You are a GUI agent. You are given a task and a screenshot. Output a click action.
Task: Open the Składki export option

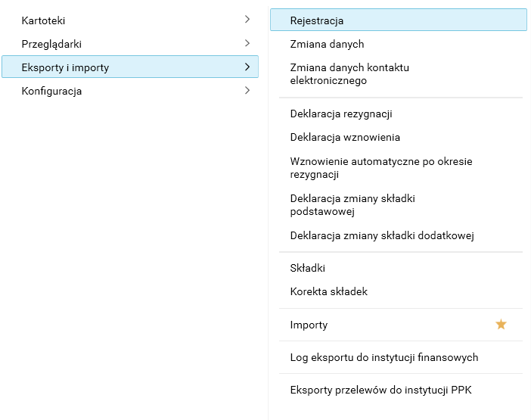(x=307, y=268)
